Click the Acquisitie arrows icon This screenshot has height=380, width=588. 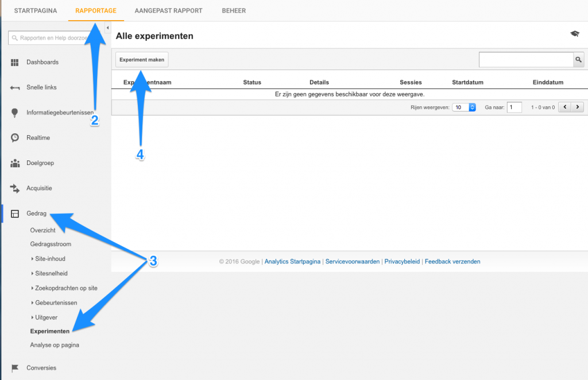15,188
